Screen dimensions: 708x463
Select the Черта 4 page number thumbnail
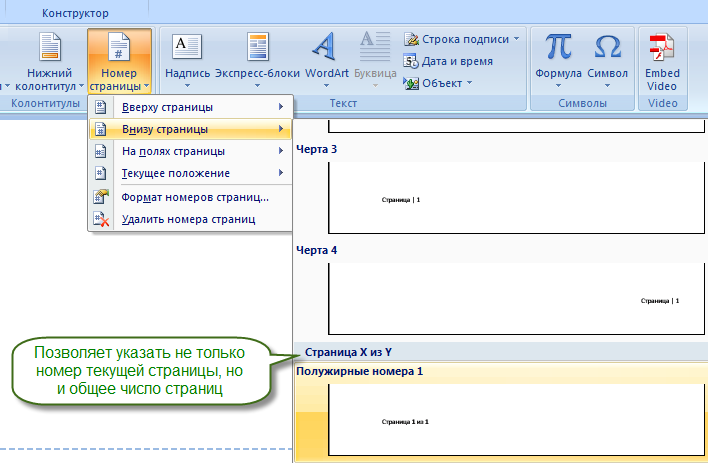(x=501, y=299)
